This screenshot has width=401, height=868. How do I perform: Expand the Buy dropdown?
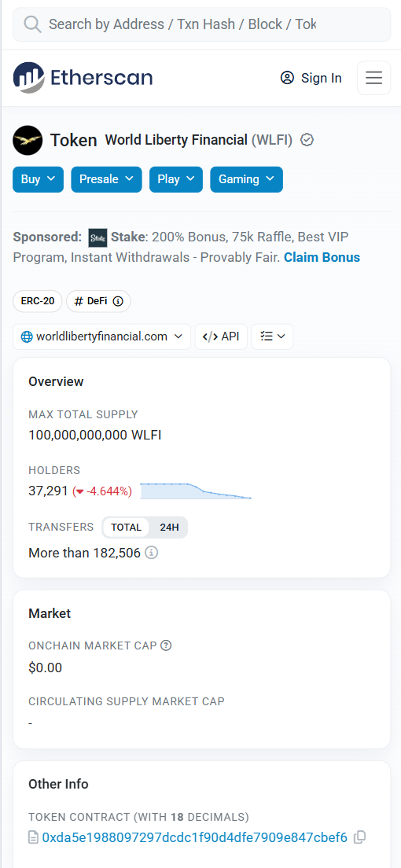39,179
